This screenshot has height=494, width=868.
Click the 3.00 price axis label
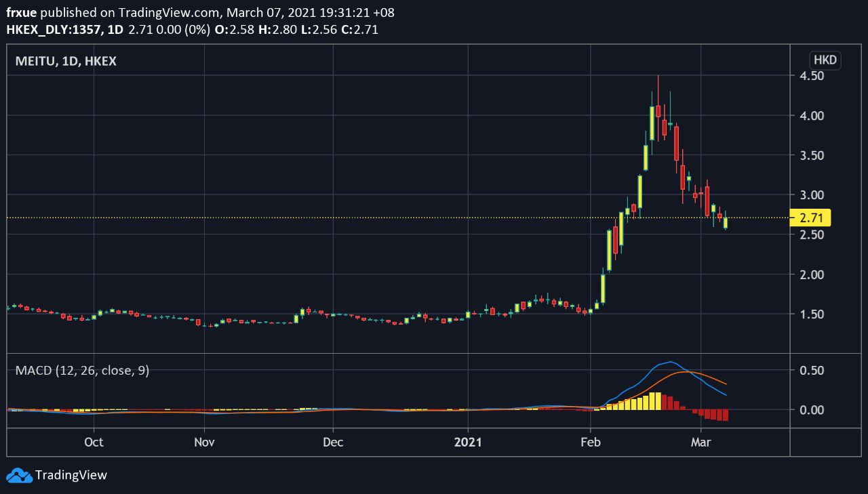point(812,195)
